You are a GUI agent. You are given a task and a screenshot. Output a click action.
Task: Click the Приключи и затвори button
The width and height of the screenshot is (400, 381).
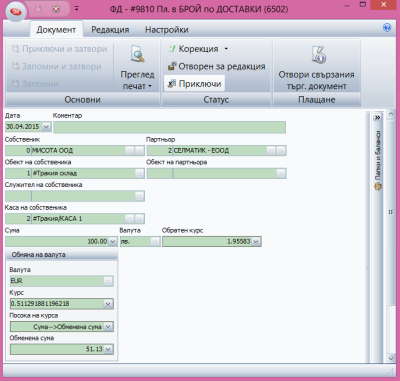[60, 49]
